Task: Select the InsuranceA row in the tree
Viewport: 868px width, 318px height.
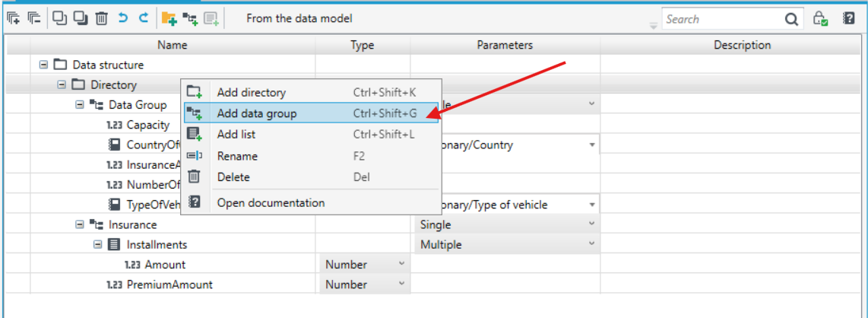Action: 154,164
